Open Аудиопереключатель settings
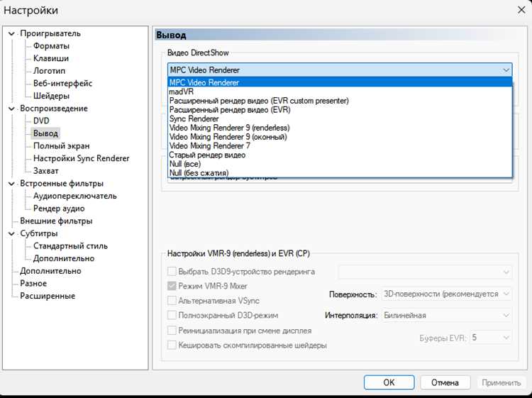 (75, 196)
